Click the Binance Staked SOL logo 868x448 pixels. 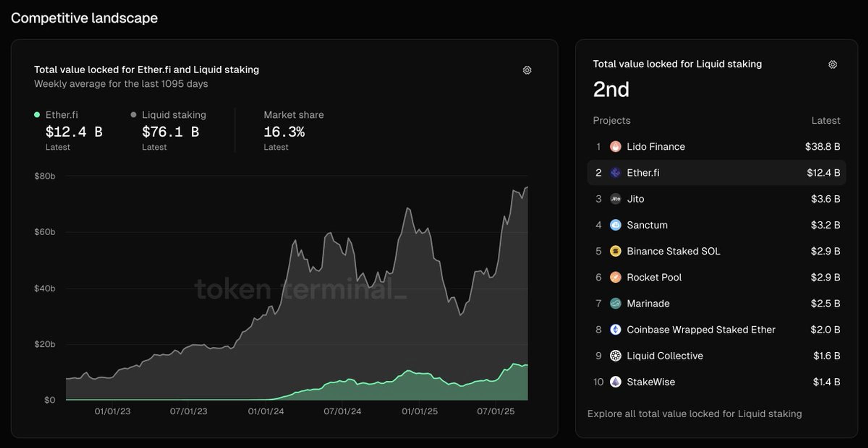615,251
